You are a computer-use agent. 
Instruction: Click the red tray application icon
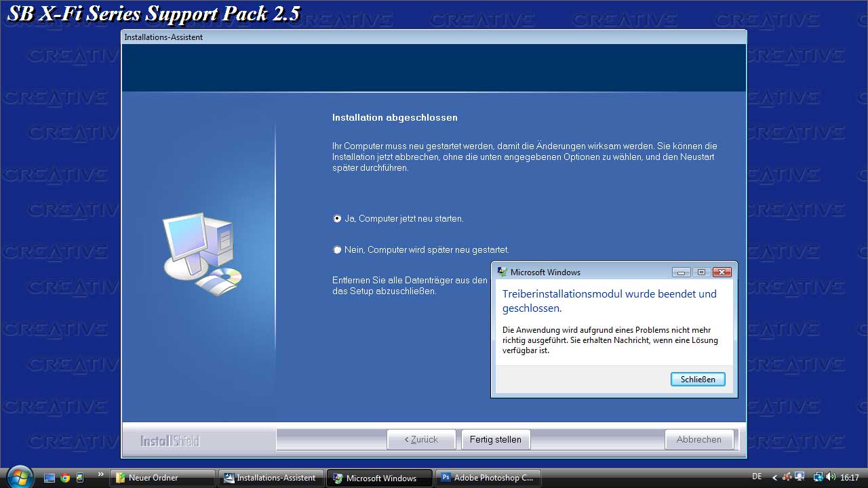click(787, 477)
